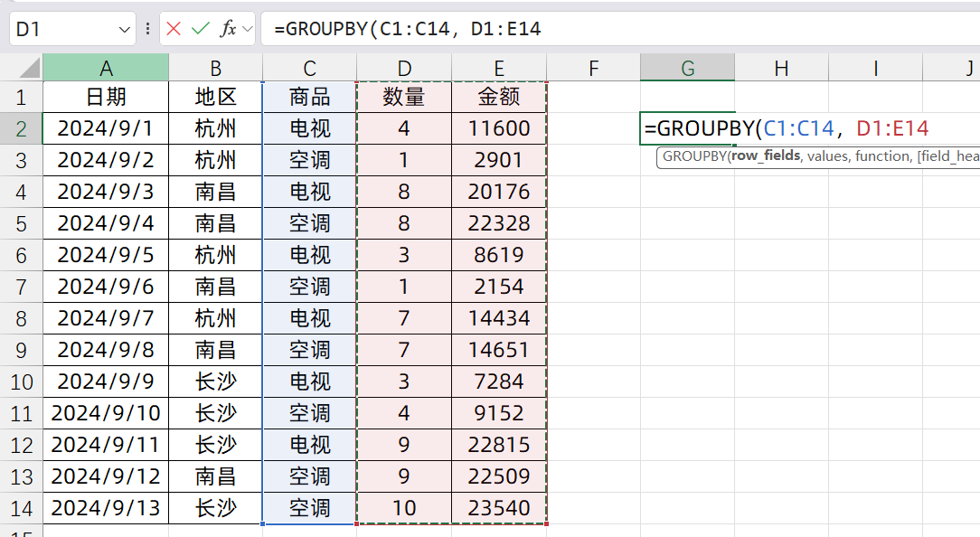Select column E header
980x537 pixels.
499,68
